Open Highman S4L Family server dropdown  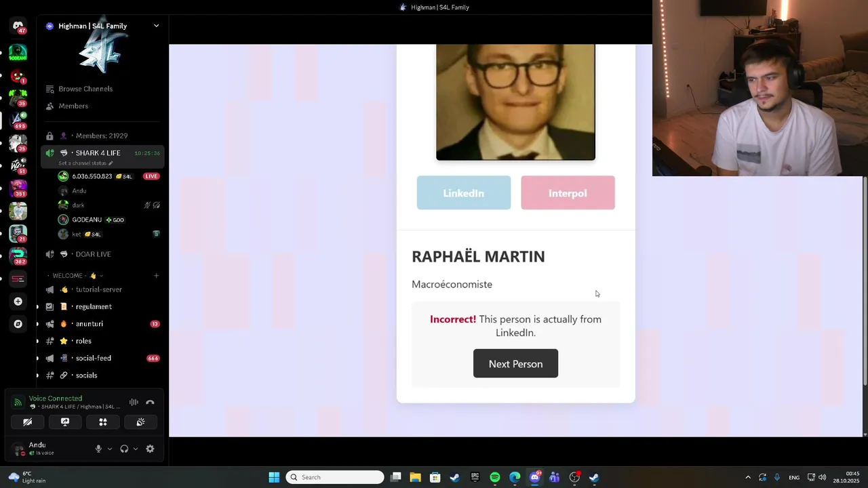pos(102,26)
